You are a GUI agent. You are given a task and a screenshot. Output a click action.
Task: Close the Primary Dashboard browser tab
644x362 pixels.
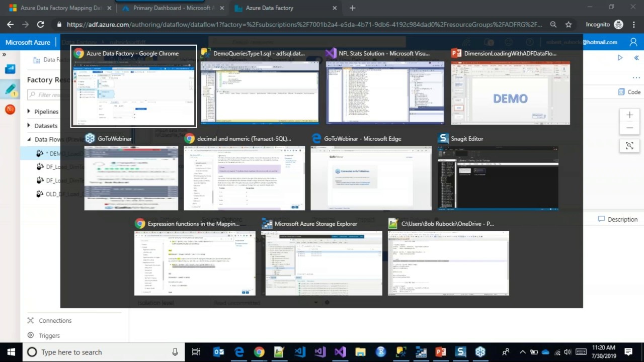pyautogui.click(x=222, y=8)
